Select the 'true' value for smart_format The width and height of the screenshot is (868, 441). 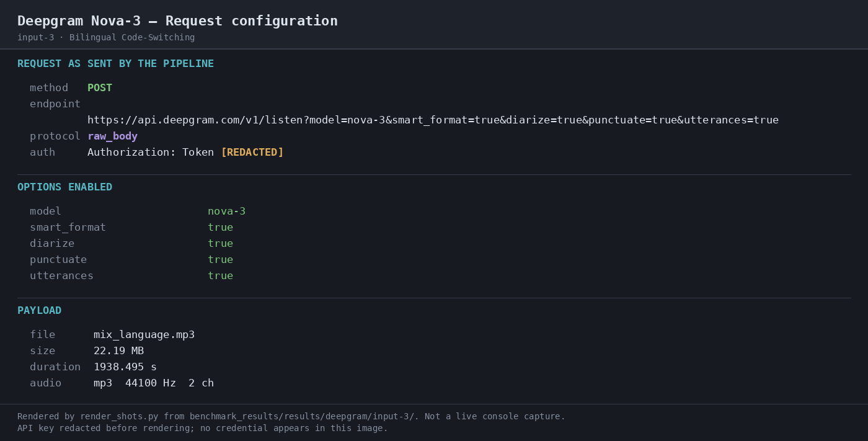[220, 228]
